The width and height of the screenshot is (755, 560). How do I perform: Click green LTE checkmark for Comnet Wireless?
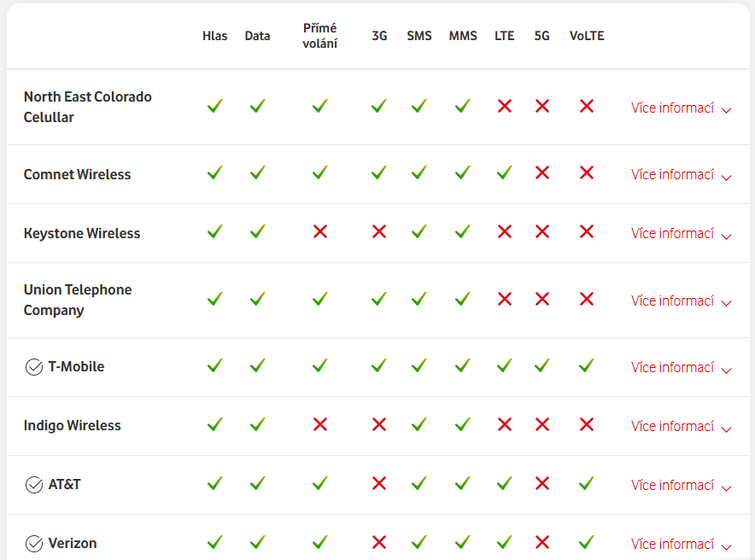pos(505,173)
